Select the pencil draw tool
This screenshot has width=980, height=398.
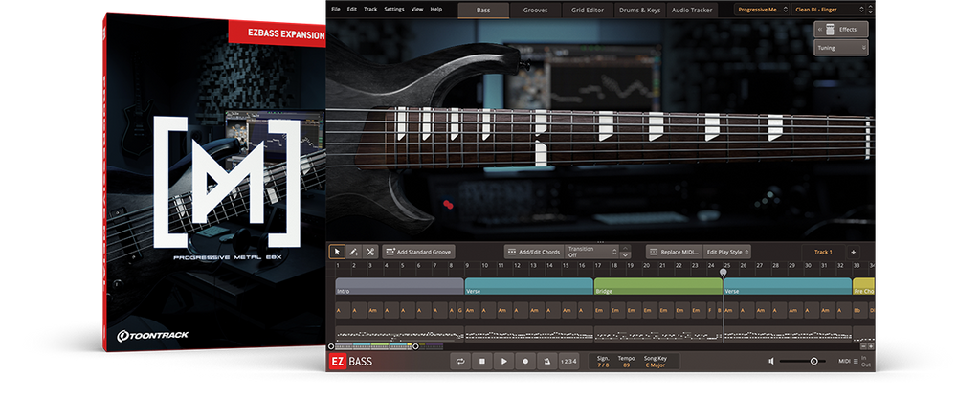pos(353,252)
